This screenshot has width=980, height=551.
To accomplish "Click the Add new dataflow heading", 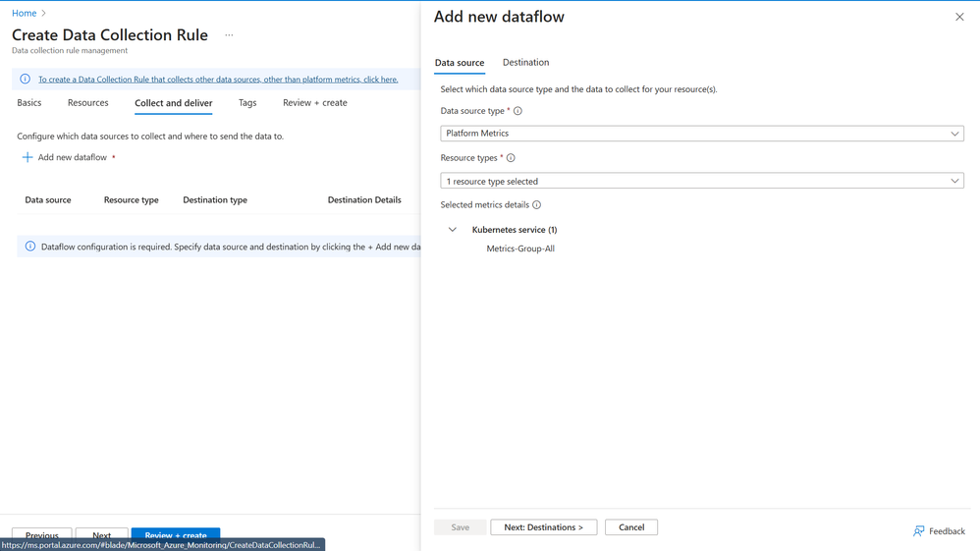I will 499,17.
